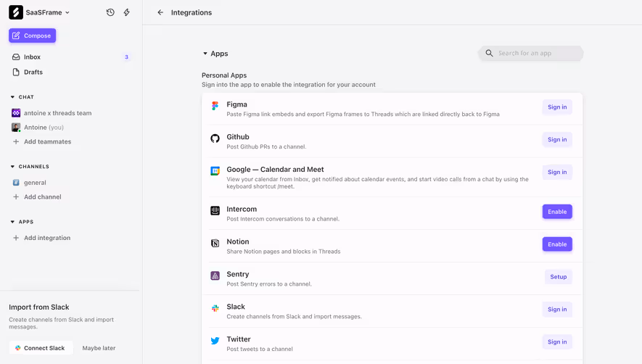Viewport: 642px width, 364px height.
Task: Open the SaaSFrame workspace logo
Action: (x=16, y=12)
